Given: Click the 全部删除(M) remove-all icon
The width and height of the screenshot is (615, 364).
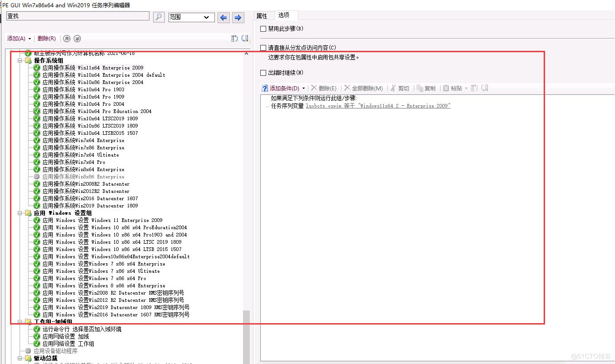Looking at the screenshot, I should tap(346, 88).
